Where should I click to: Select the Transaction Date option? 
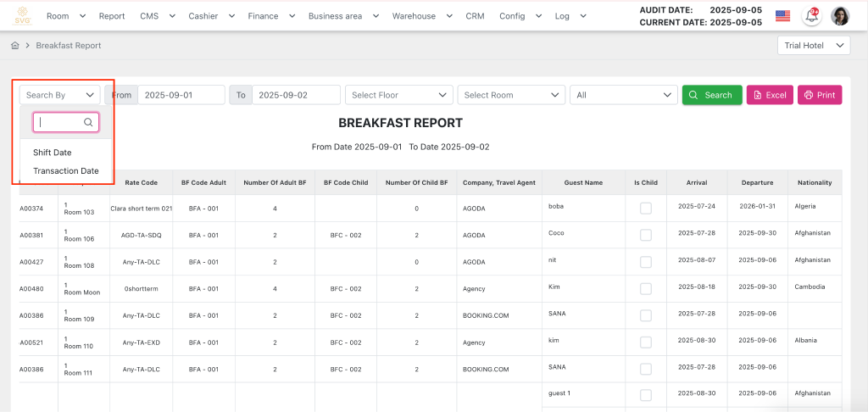click(66, 171)
